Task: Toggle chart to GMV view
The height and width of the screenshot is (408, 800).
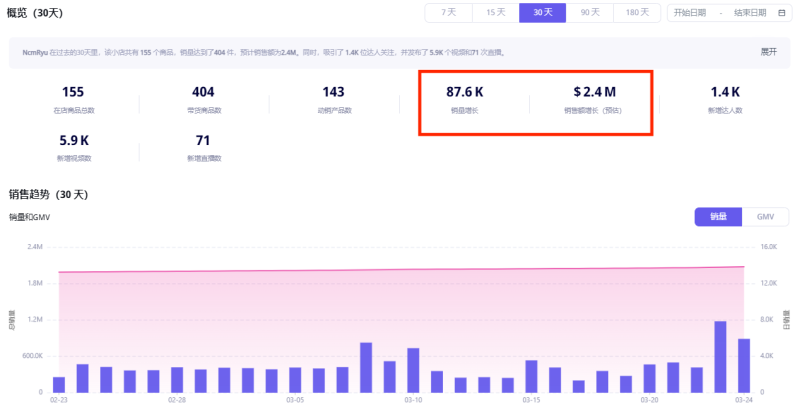Action: (x=766, y=216)
